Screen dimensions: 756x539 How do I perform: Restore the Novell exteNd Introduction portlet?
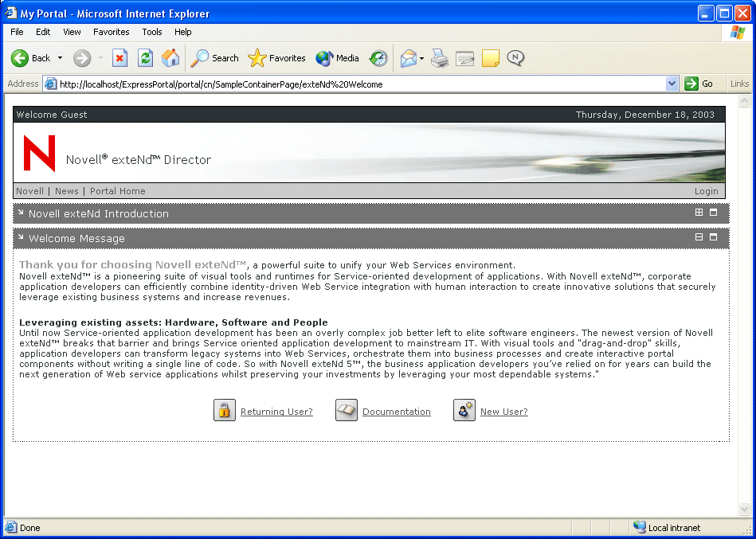pyautogui.click(x=699, y=213)
